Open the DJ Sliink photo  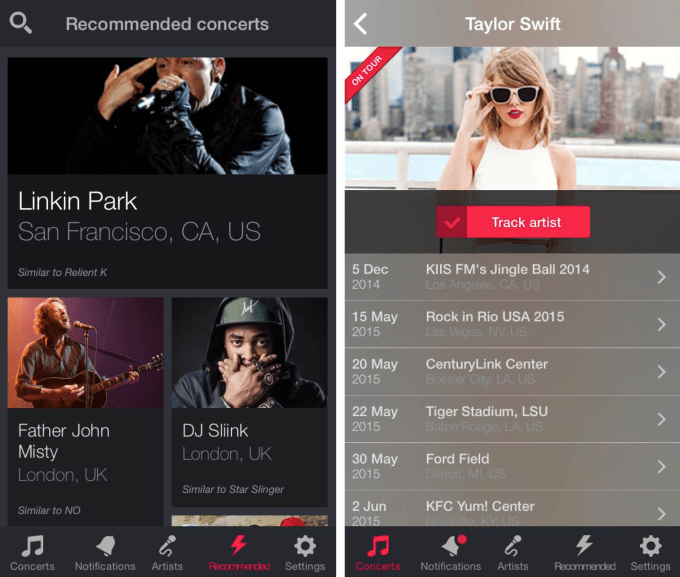click(x=250, y=352)
